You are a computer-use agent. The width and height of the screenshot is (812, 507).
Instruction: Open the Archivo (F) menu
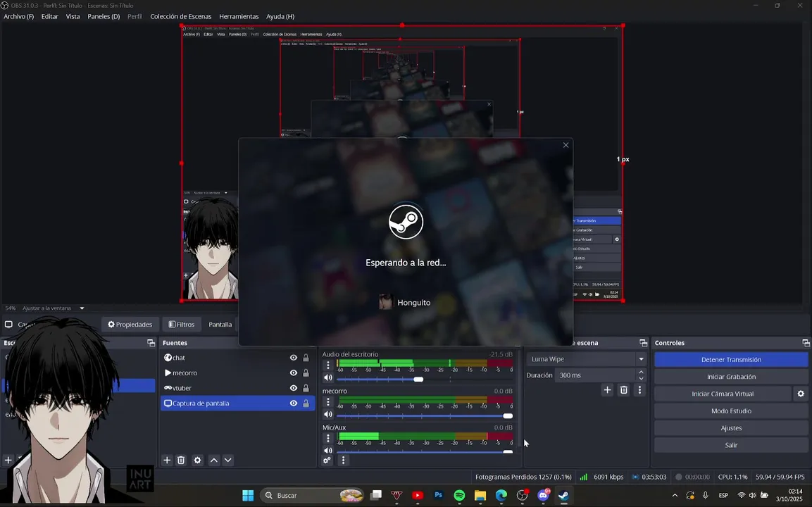tap(18, 17)
